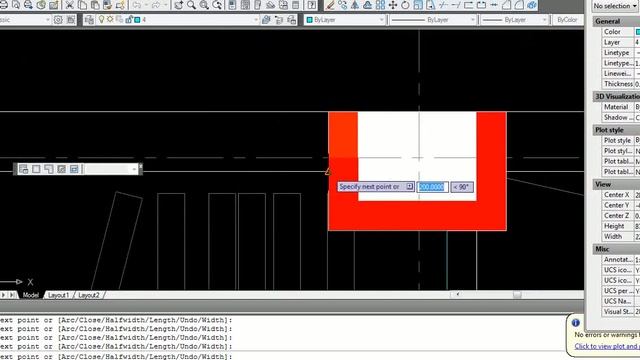Select the Scale tool

[x=418, y=5]
